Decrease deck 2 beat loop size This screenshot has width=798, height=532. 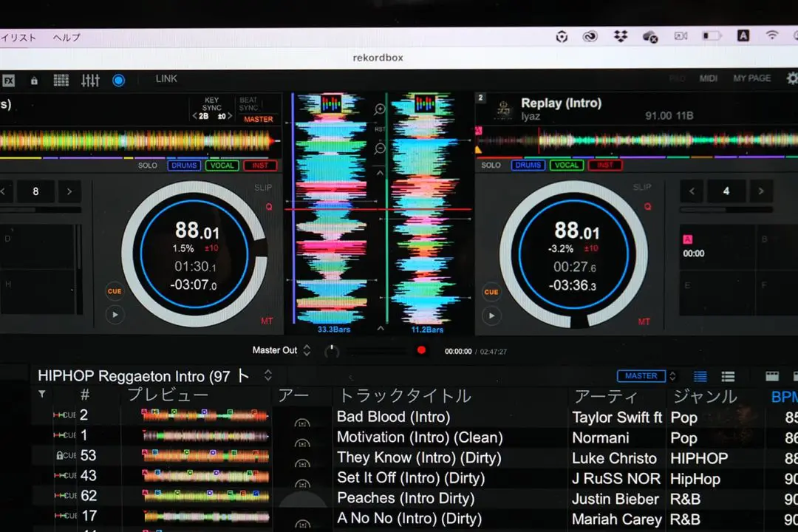[x=692, y=191]
